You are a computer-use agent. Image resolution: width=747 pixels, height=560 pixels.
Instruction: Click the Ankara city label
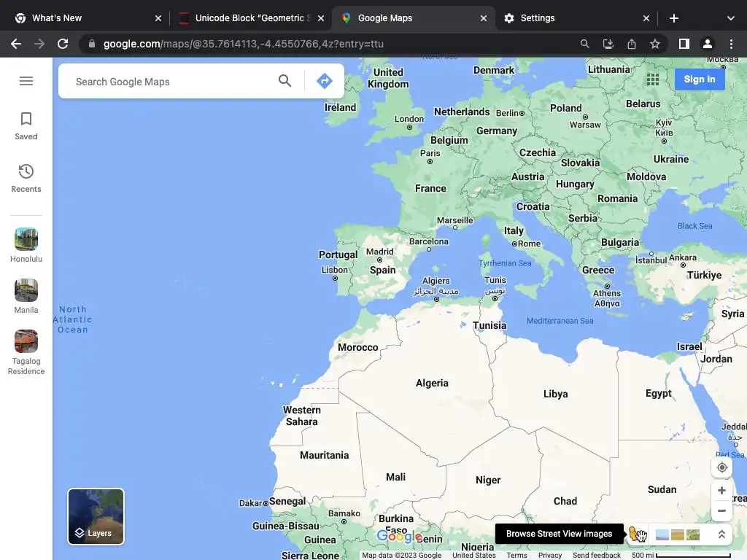pyautogui.click(x=683, y=257)
